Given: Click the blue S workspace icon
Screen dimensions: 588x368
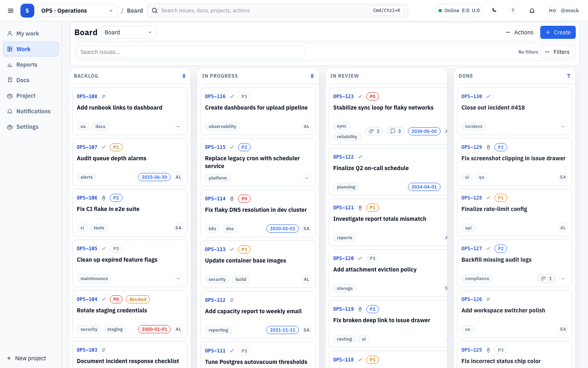Looking at the screenshot, I should coord(27,10).
